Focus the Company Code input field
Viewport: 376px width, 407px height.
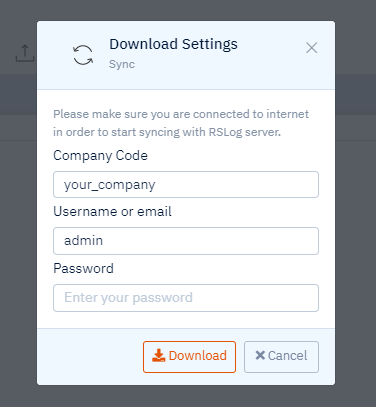point(186,185)
